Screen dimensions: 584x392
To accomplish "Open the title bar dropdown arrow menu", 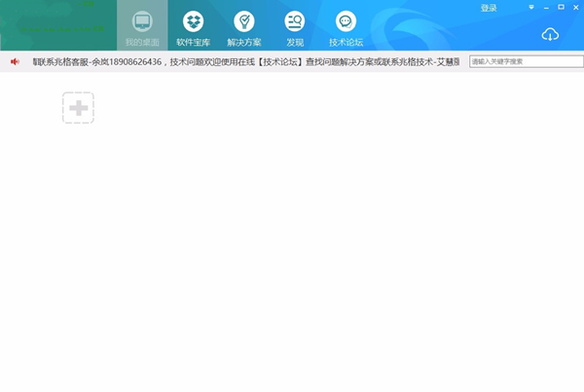I will click(531, 8).
